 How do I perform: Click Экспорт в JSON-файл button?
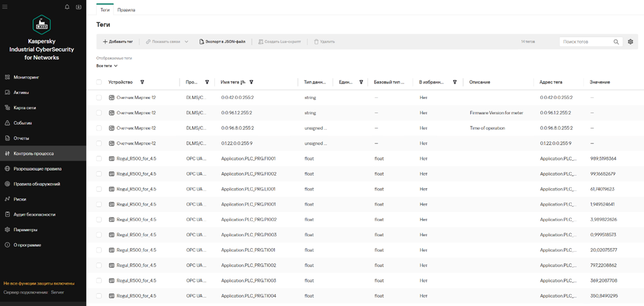[222, 42]
